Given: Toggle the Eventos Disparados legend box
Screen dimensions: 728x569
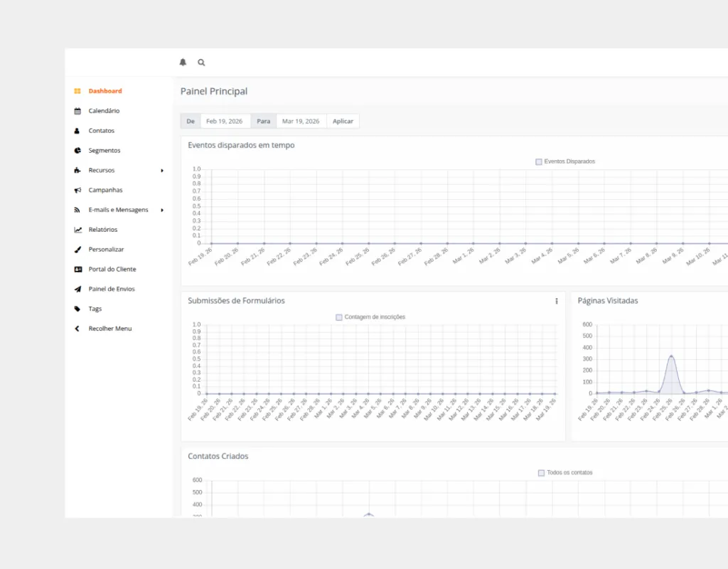Looking at the screenshot, I should point(539,162).
